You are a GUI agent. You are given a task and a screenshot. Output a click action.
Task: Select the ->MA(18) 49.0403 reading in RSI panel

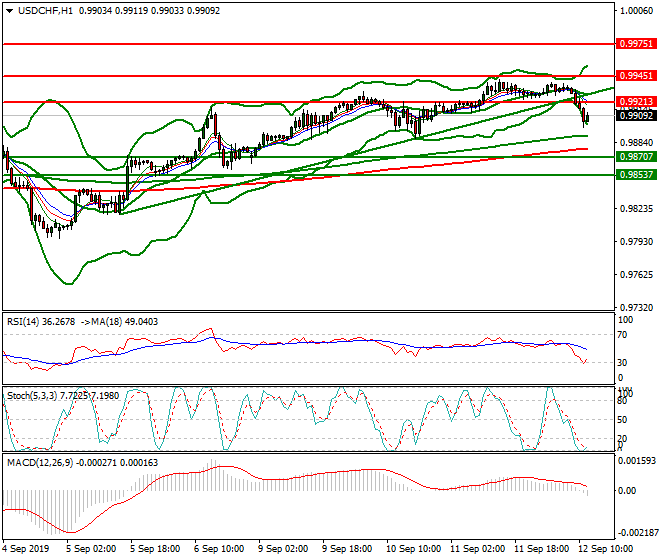click(x=119, y=322)
